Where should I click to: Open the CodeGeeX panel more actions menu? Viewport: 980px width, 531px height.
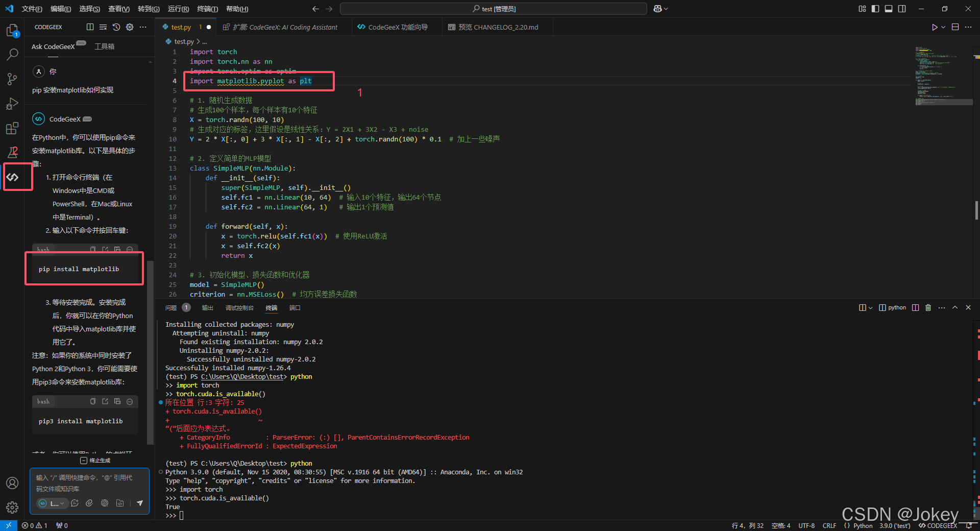(143, 27)
